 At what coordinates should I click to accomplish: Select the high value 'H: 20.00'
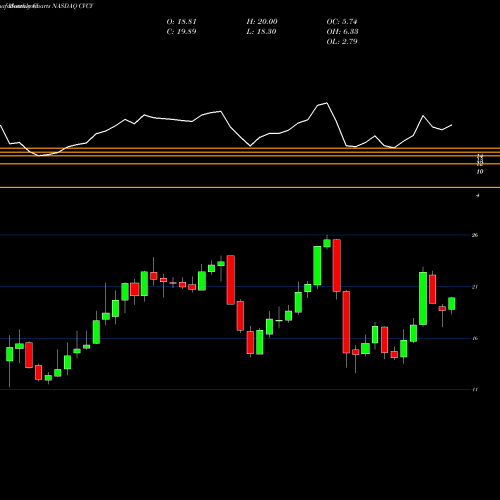pyautogui.click(x=262, y=22)
